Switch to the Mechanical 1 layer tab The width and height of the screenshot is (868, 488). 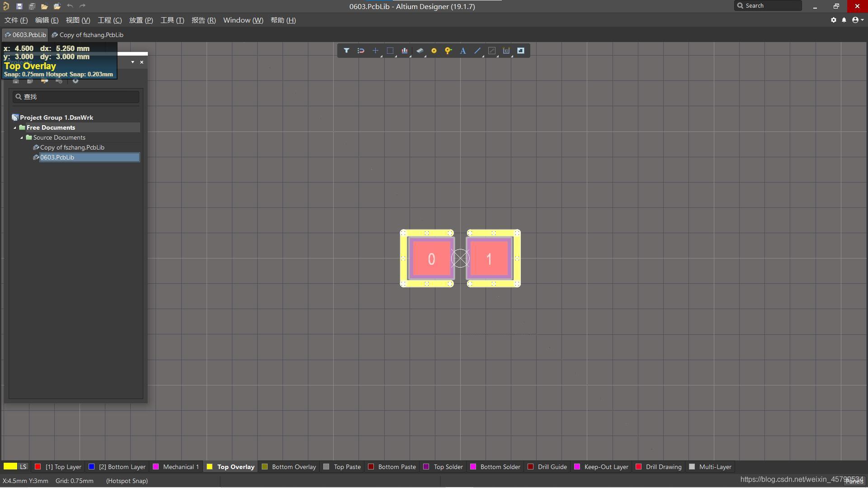click(176, 467)
